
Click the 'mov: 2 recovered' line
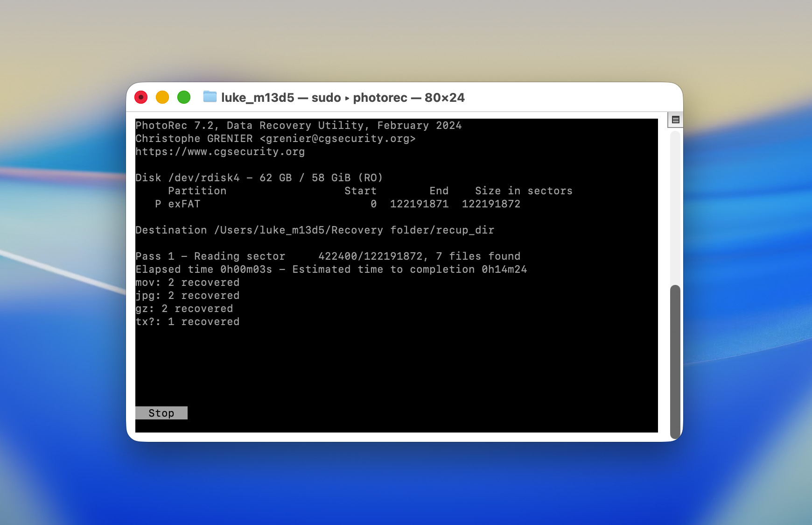coord(188,282)
